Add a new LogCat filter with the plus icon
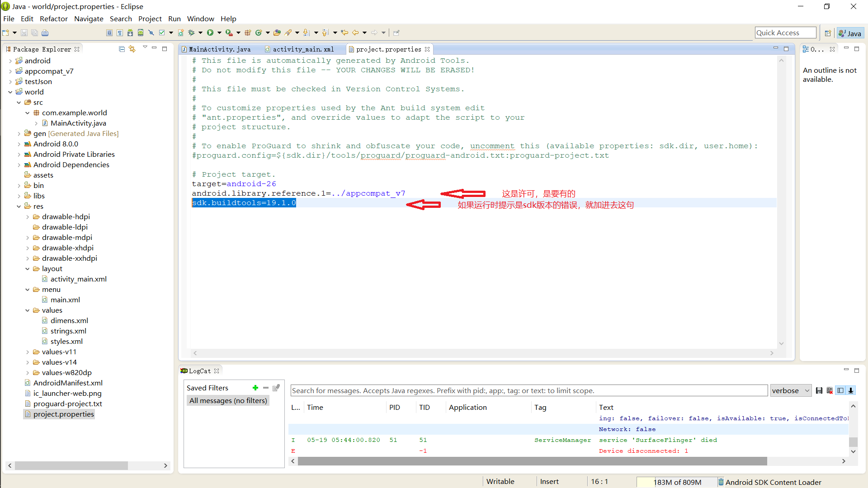 coord(255,388)
